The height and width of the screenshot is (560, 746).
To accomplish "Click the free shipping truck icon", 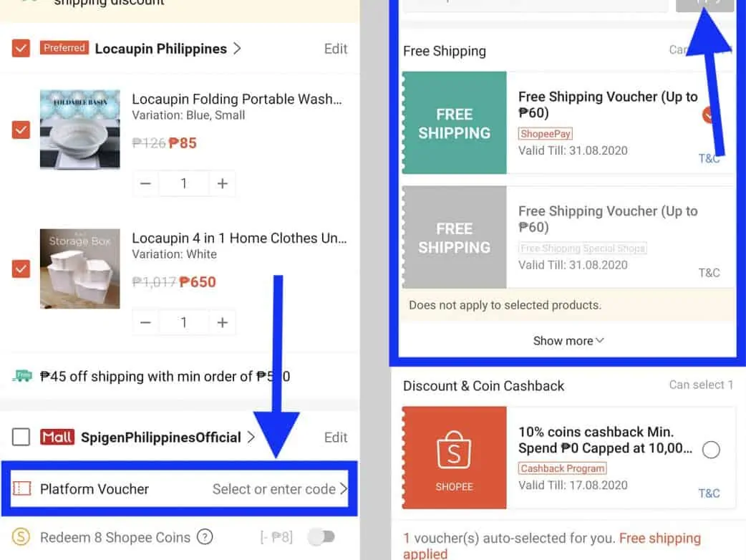I will point(22,376).
